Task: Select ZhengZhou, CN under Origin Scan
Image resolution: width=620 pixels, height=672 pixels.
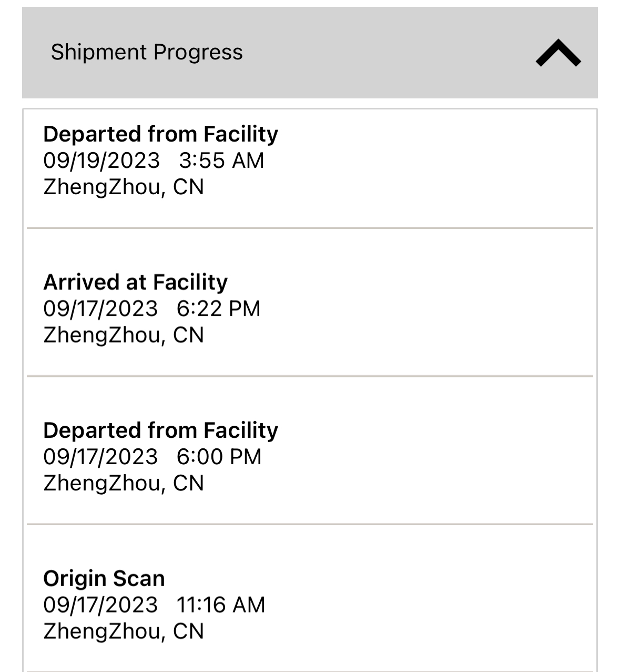Action: pos(124,631)
